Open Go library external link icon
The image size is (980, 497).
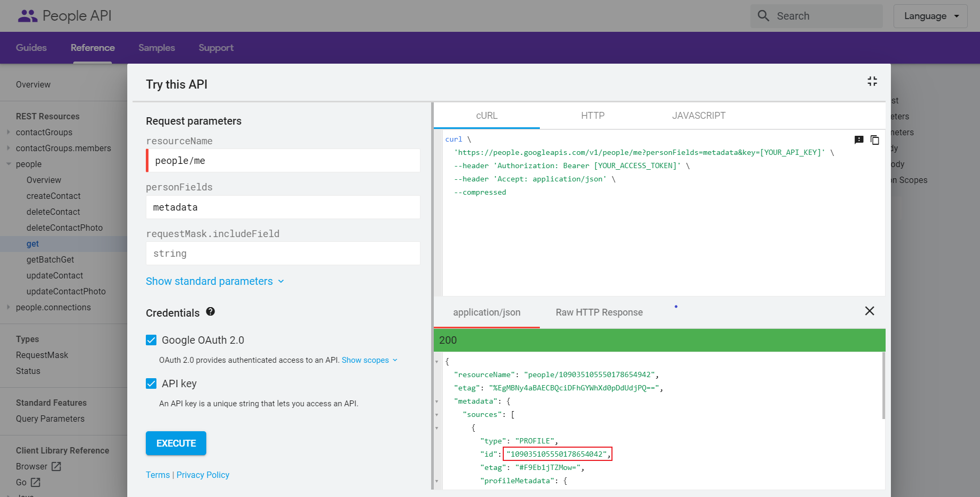[36, 482]
